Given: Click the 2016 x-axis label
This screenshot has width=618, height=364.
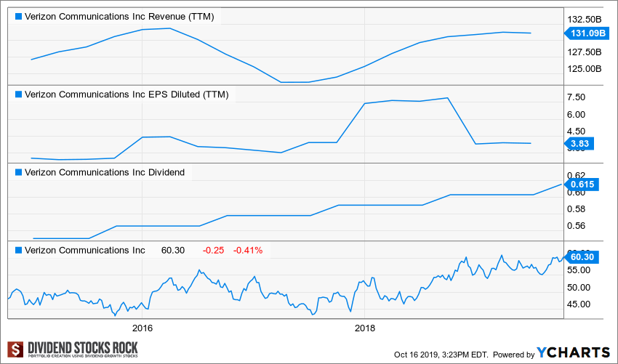Looking at the screenshot, I should (x=143, y=328).
